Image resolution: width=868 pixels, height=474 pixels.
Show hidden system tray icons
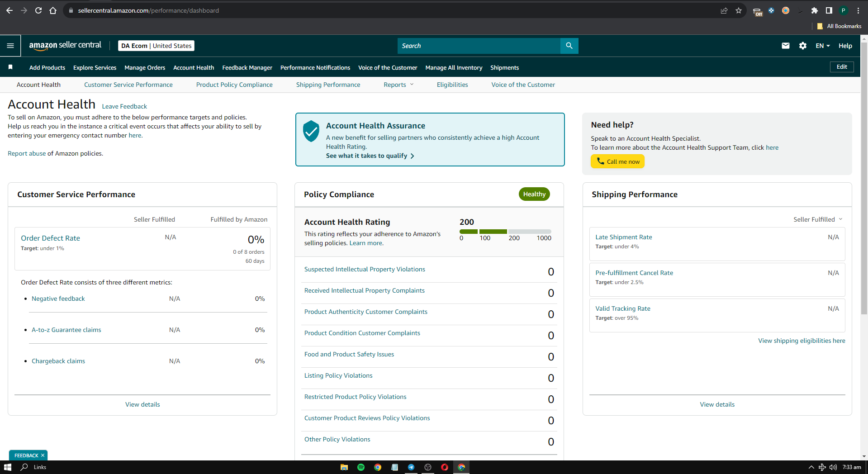click(x=811, y=467)
